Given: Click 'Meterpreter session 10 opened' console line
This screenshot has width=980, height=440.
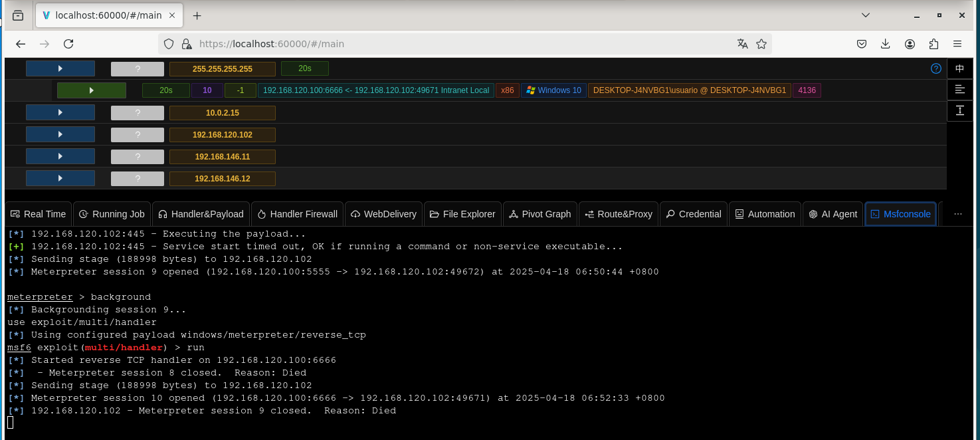Looking at the screenshot, I should tap(336, 398).
